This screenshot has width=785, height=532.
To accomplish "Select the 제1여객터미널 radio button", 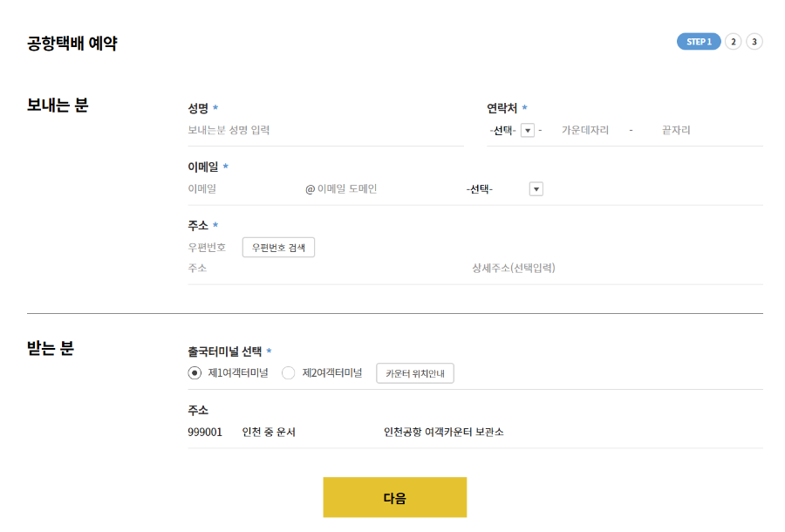I will 195,373.
